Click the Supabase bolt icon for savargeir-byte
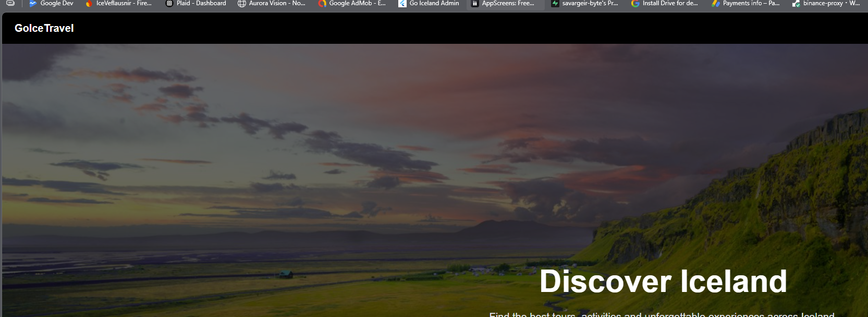 [x=555, y=4]
